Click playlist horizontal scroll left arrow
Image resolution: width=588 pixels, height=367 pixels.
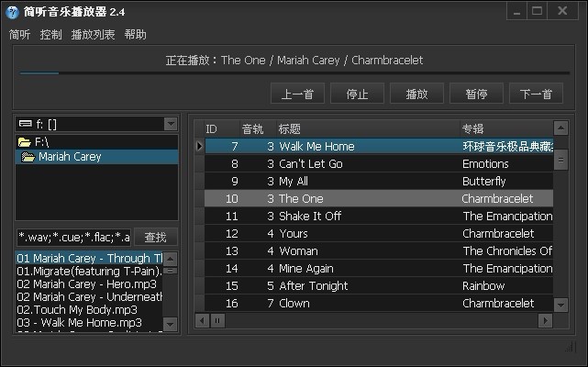coord(202,320)
